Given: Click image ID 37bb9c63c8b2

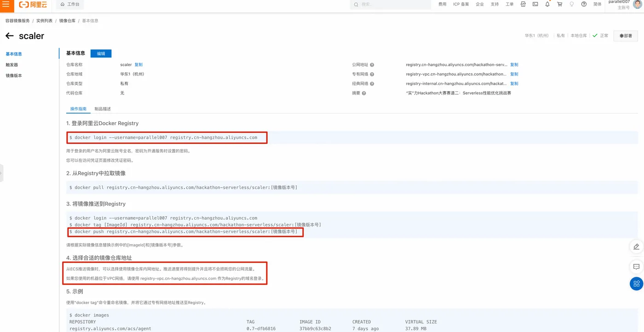Looking at the screenshot, I should click(315, 329).
